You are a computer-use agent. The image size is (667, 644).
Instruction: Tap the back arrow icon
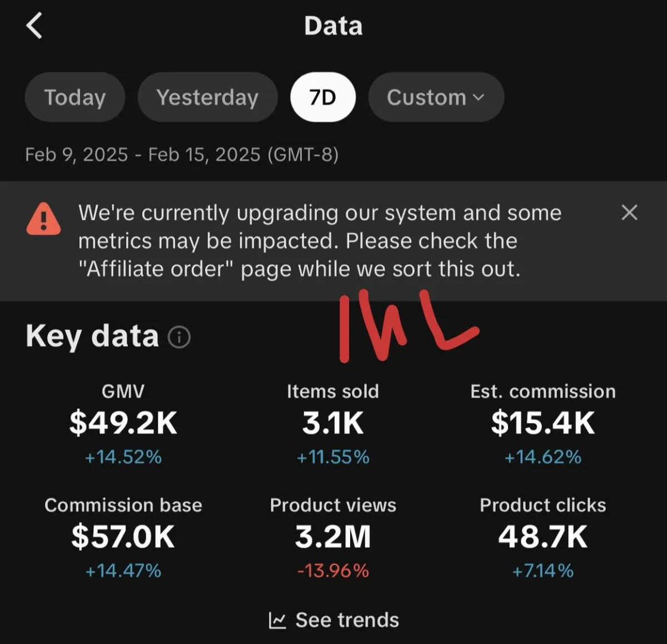34,26
